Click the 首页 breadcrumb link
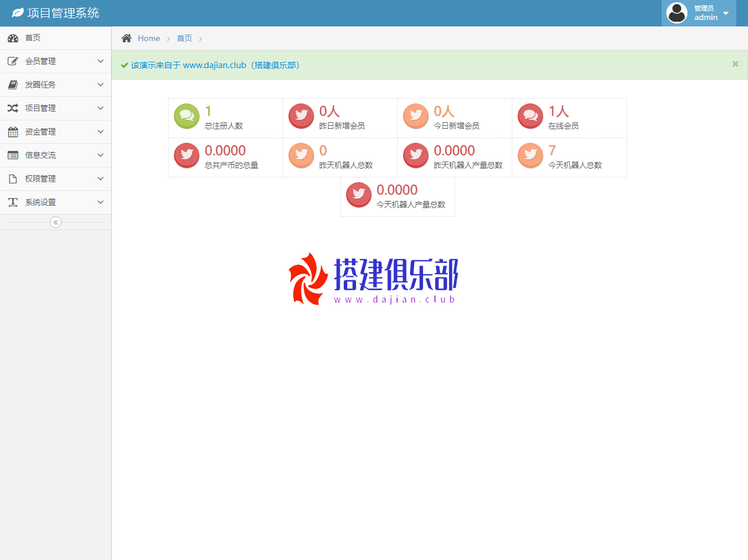Image resolution: width=748 pixels, height=560 pixels. tap(185, 38)
